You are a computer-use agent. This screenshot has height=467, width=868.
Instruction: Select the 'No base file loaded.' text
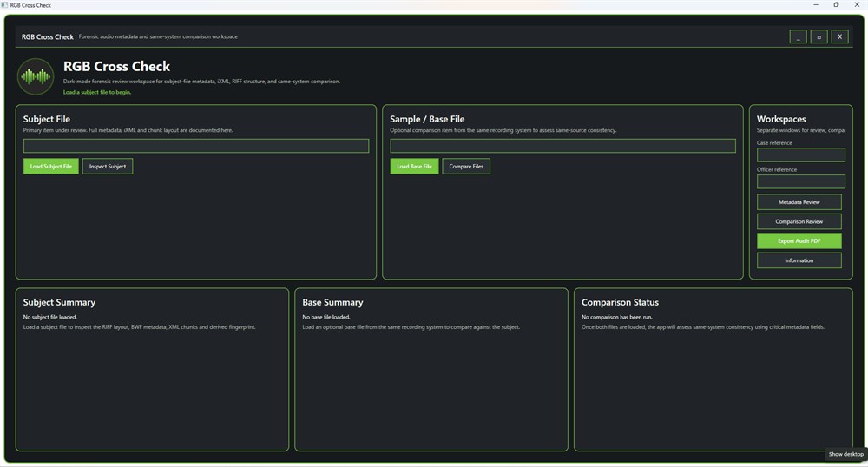pyautogui.click(x=326, y=317)
